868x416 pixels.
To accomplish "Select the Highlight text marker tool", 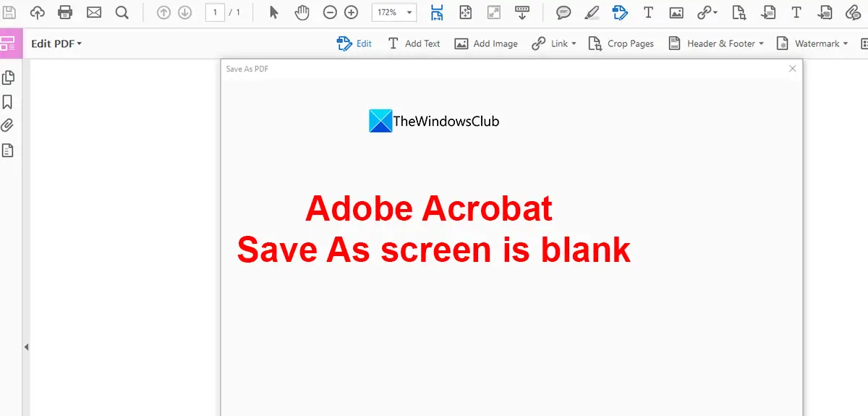I will [592, 12].
